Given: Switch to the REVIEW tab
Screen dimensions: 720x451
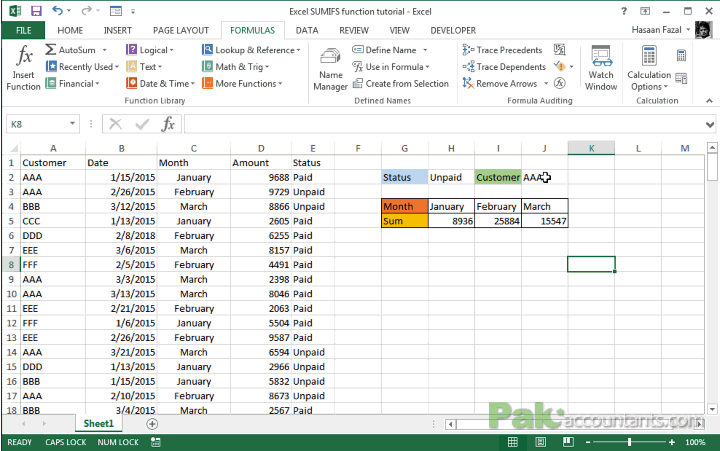Looking at the screenshot, I should [x=354, y=30].
